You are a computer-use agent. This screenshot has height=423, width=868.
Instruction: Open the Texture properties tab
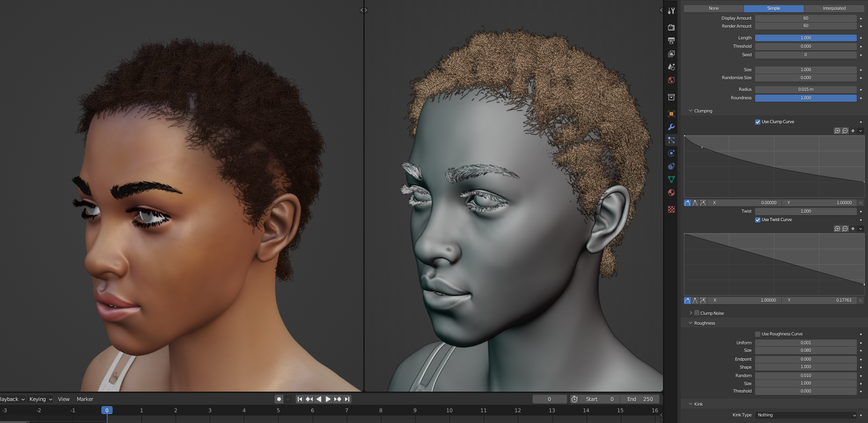[671, 209]
